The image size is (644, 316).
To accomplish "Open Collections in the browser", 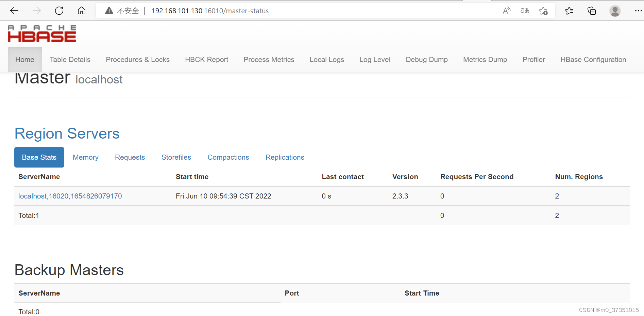I will [x=592, y=11].
